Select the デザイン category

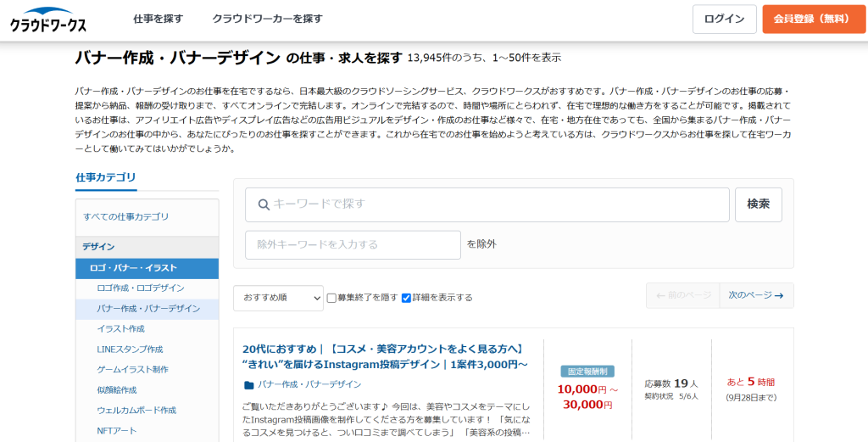pyautogui.click(x=147, y=247)
